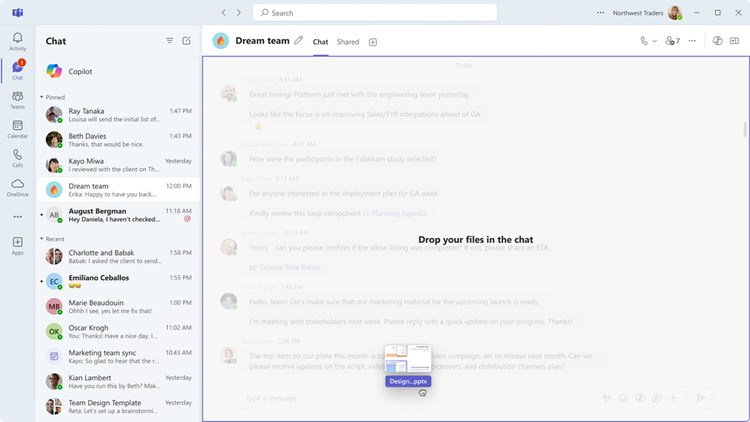Rename Dream team with the pencil icon
Viewport: 750px width, 422px height.
point(298,41)
